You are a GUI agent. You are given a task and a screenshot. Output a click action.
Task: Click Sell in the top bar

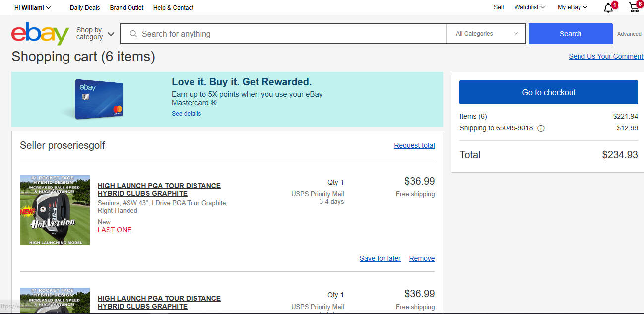pyautogui.click(x=499, y=7)
